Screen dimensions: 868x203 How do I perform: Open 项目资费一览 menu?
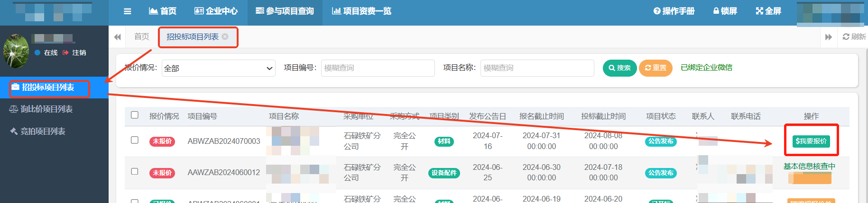[x=361, y=11]
